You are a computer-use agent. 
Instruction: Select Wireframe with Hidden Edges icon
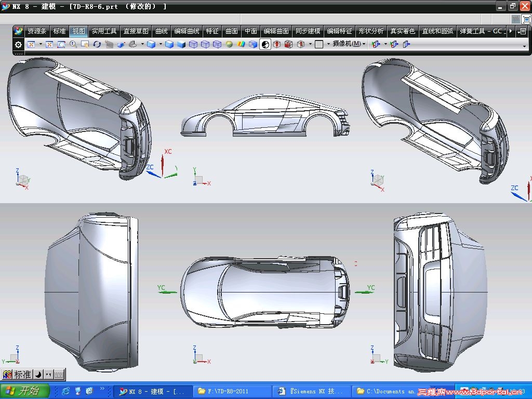[x=205, y=45]
